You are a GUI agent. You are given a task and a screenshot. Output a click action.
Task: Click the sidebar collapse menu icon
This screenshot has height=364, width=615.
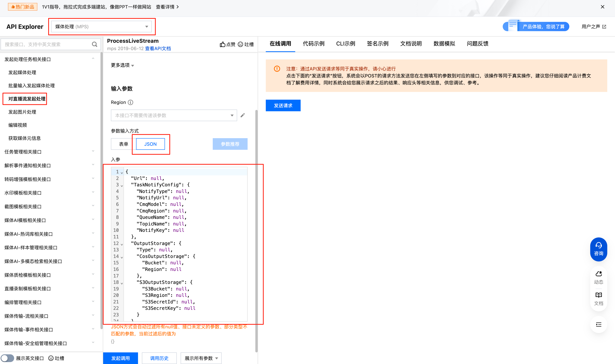pos(598,325)
